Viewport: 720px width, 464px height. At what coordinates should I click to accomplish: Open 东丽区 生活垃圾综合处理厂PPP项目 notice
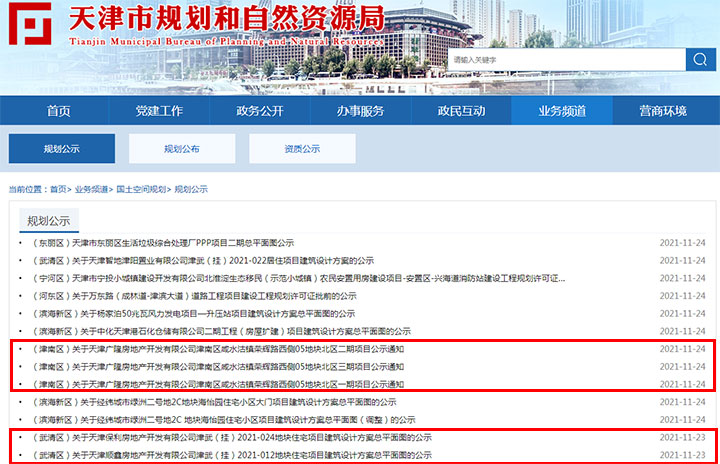coord(163,243)
